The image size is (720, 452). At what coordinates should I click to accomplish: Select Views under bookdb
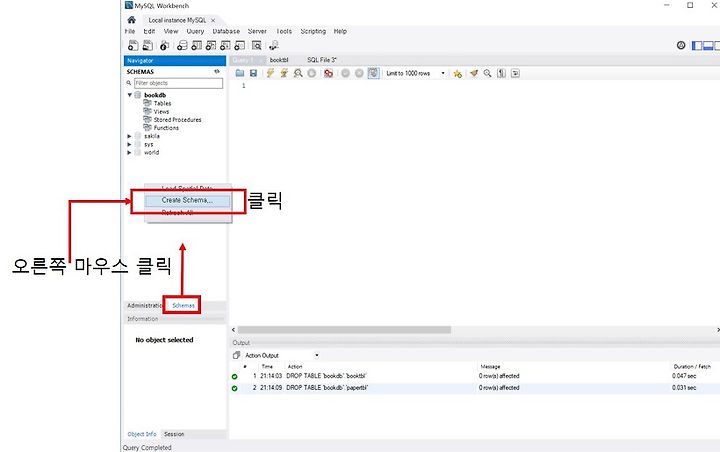(161, 112)
